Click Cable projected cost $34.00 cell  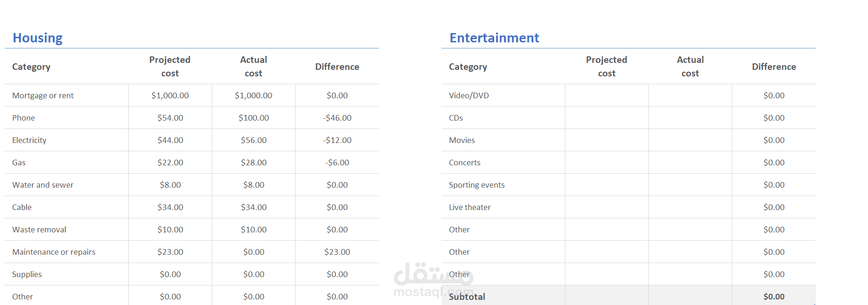click(170, 207)
